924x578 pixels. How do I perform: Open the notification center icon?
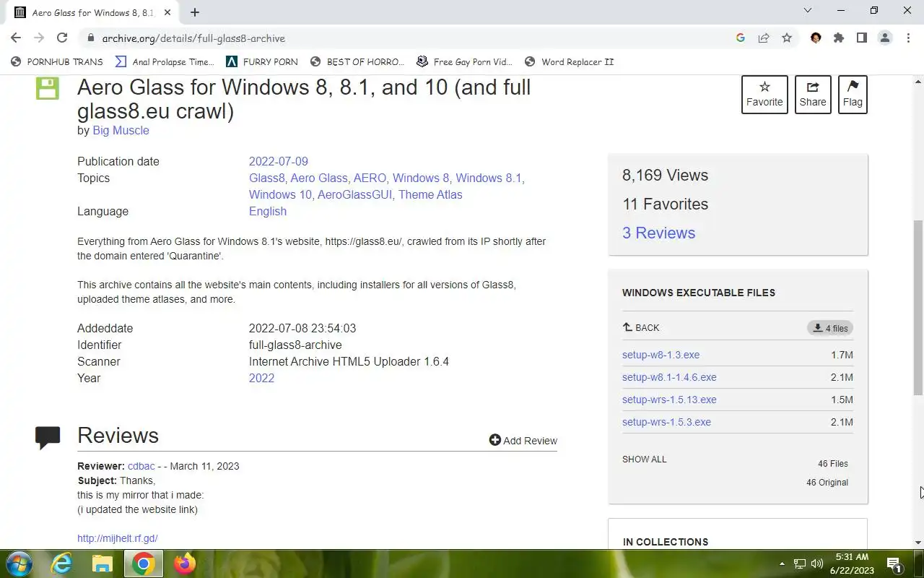tap(894, 564)
